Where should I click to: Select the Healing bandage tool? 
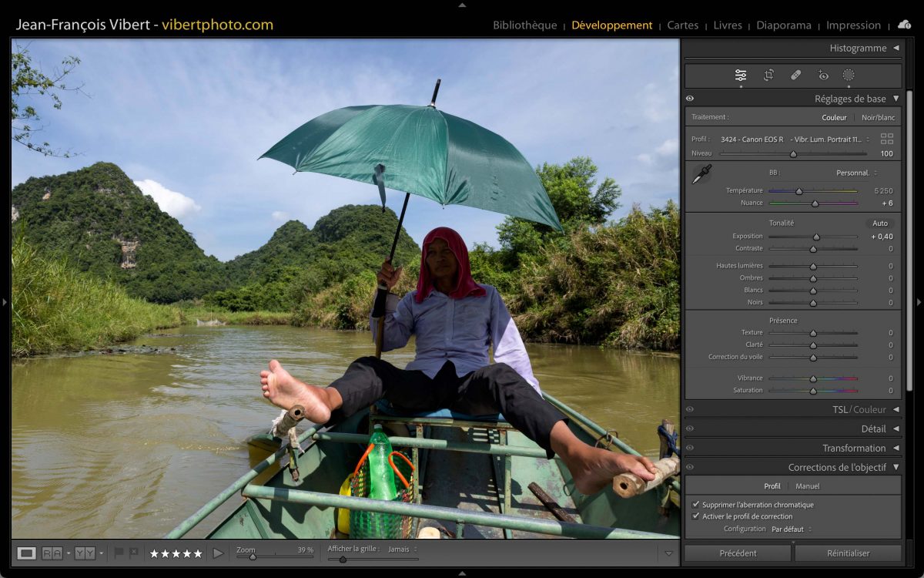click(x=795, y=75)
